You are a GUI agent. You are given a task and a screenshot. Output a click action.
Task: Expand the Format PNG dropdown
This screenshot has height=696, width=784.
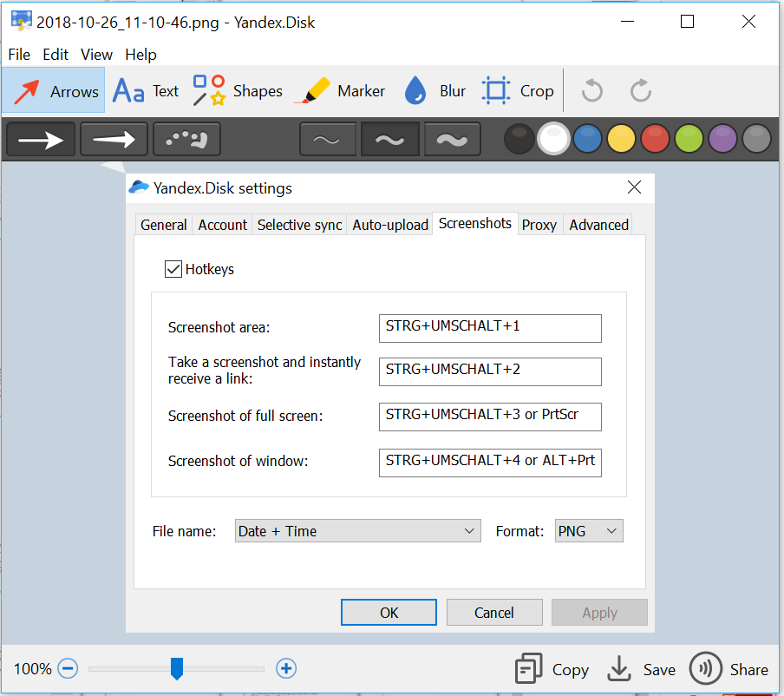click(x=589, y=531)
